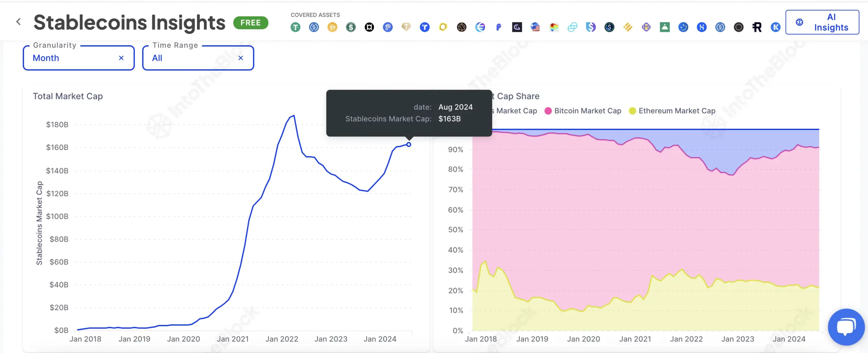Go back using the left chevron arrow
Image resolution: width=868 pixels, height=353 pixels.
[x=19, y=22]
